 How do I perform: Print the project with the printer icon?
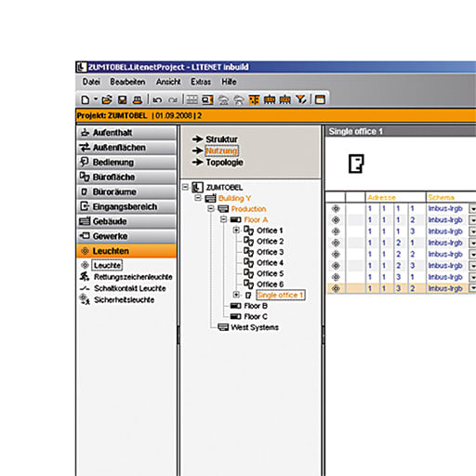click(138, 99)
